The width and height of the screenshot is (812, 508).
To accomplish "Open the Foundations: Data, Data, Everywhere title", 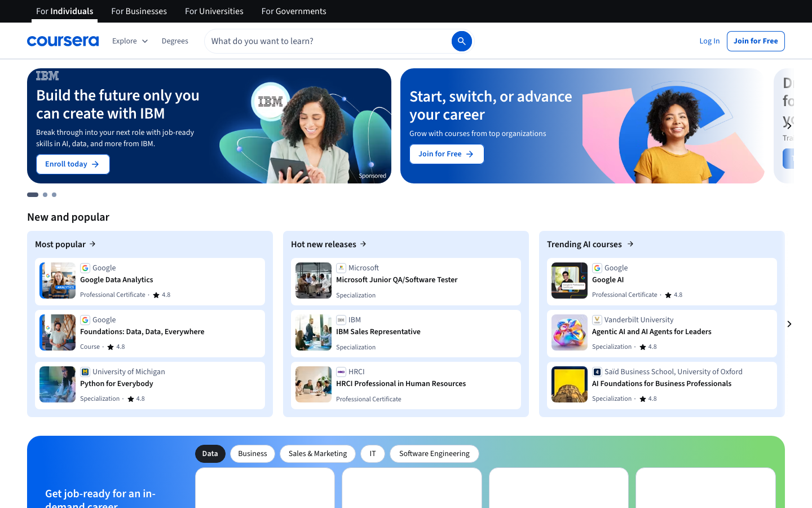I will [x=142, y=332].
